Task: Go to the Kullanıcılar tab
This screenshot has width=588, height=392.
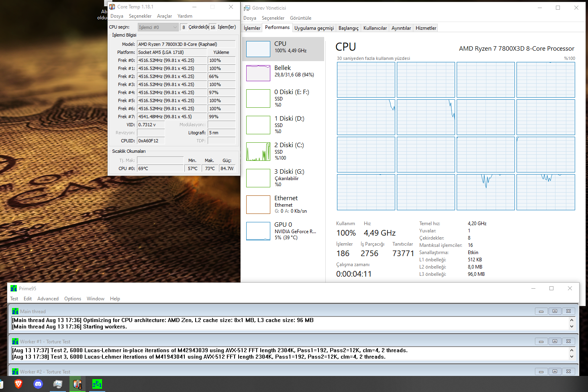Action: point(375,28)
